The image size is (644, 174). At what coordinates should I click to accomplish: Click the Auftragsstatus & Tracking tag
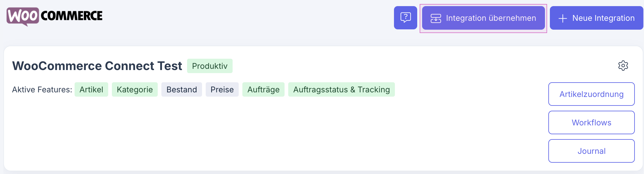point(341,90)
